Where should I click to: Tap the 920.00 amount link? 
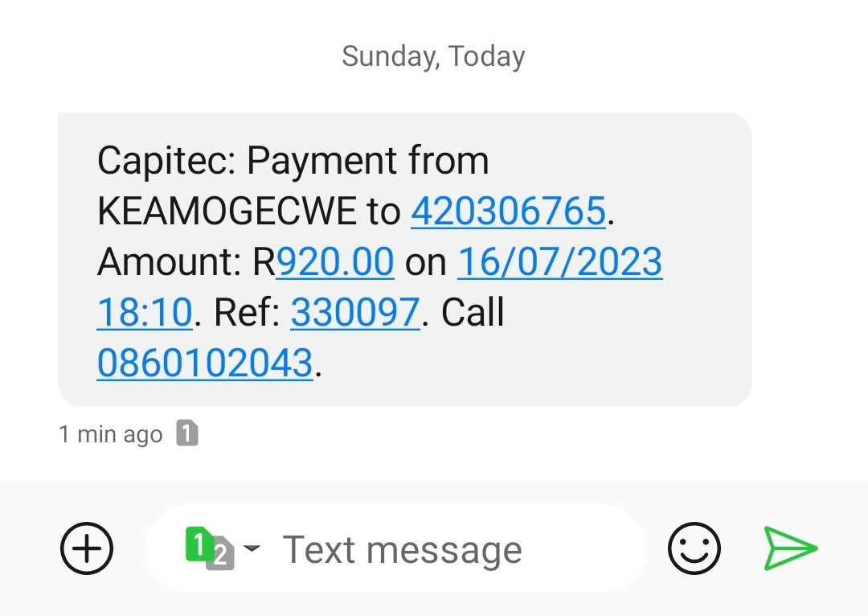pos(335,261)
